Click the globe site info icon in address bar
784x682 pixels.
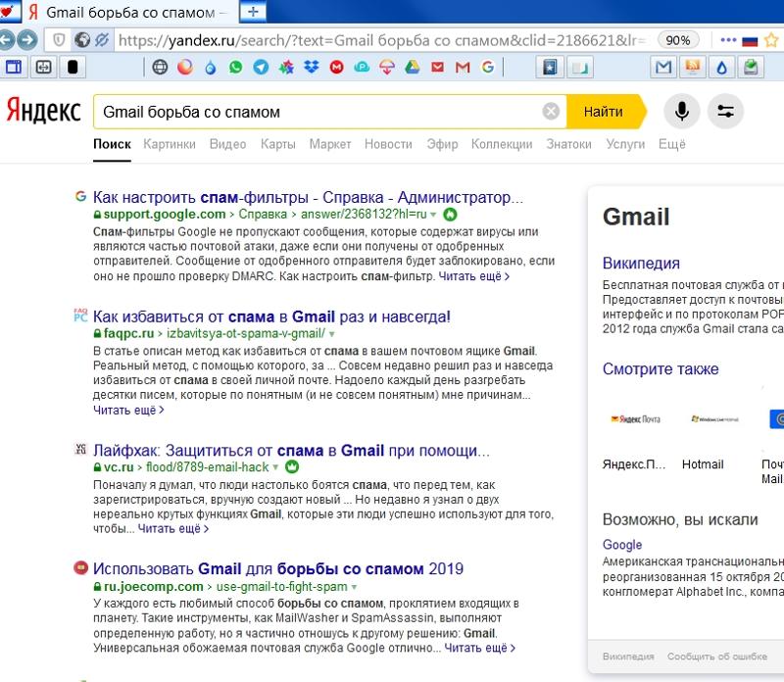[x=82, y=40]
